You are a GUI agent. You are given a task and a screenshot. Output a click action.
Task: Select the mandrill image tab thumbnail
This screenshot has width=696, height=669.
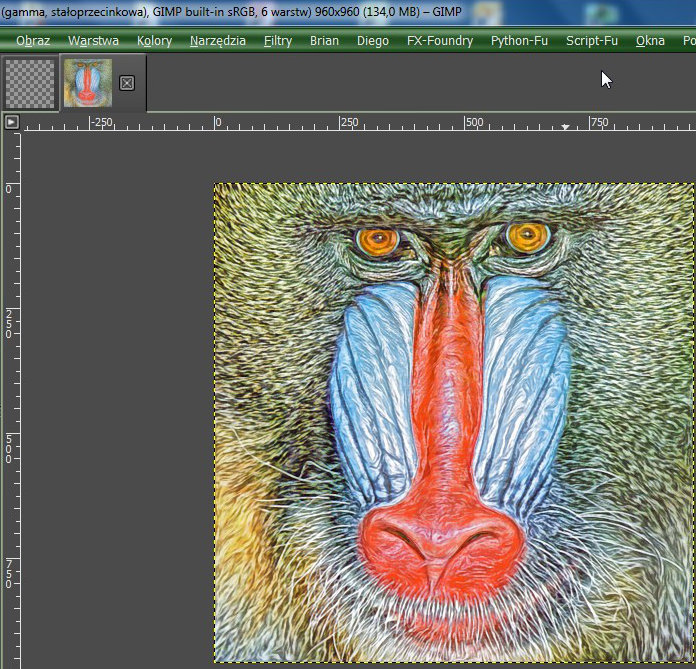click(x=88, y=83)
